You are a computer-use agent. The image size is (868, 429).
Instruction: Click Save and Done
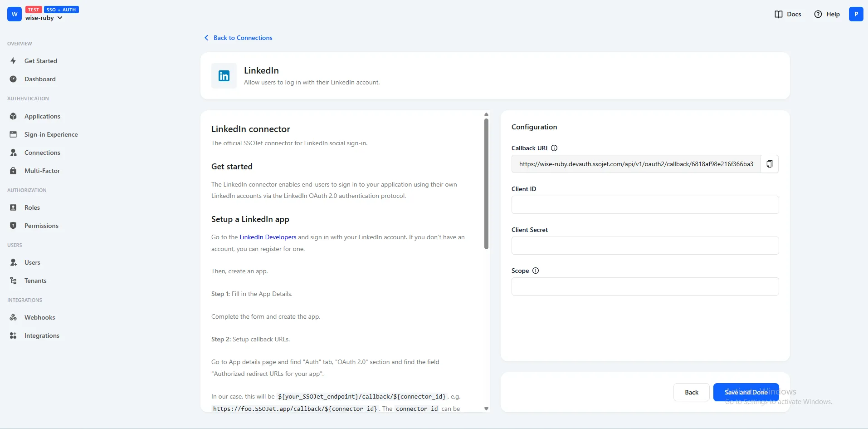pyautogui.click(x=745, y=392)
